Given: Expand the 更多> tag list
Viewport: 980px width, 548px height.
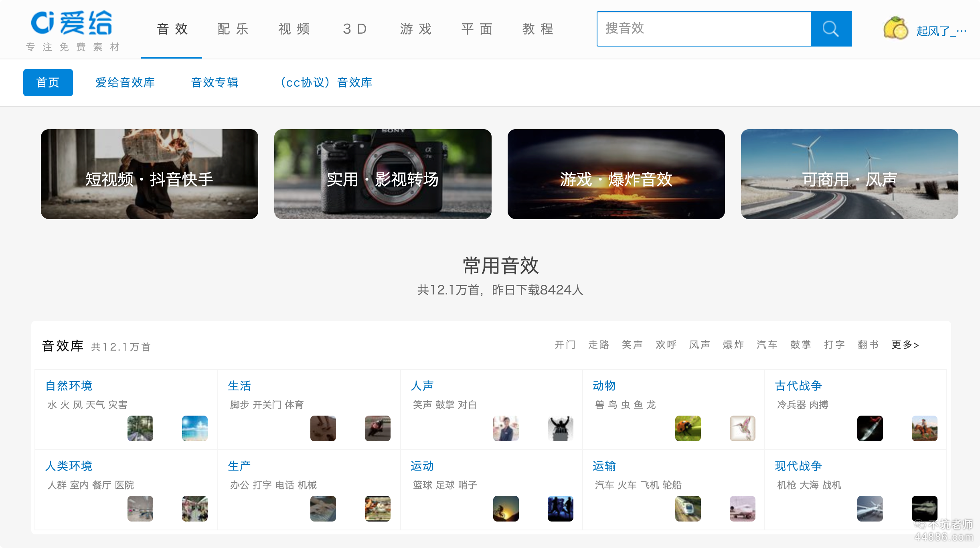Looking at the screenshot, I should coord(905,345).
